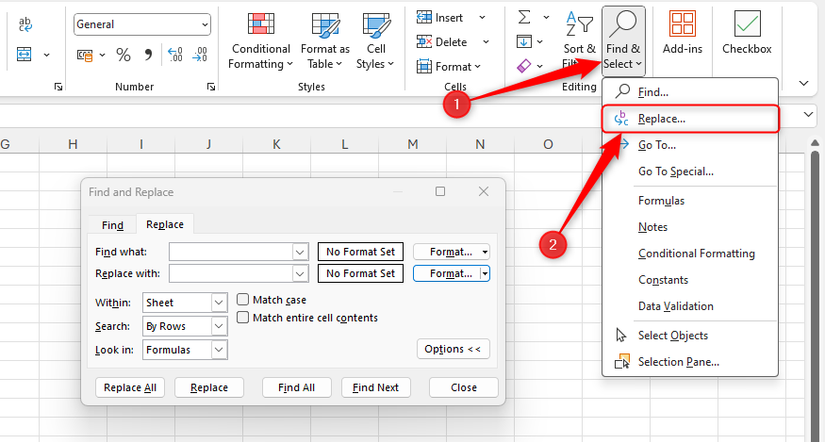Click the Replace All button

pyautogui.click(x=130, y=387)
